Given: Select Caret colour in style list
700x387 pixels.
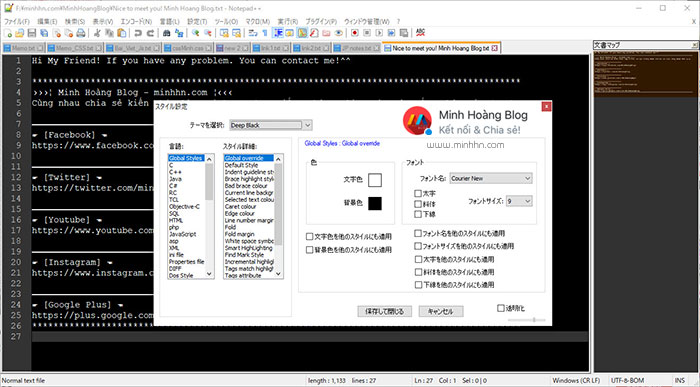Looking at the screenshot, I should click(241, 207).
